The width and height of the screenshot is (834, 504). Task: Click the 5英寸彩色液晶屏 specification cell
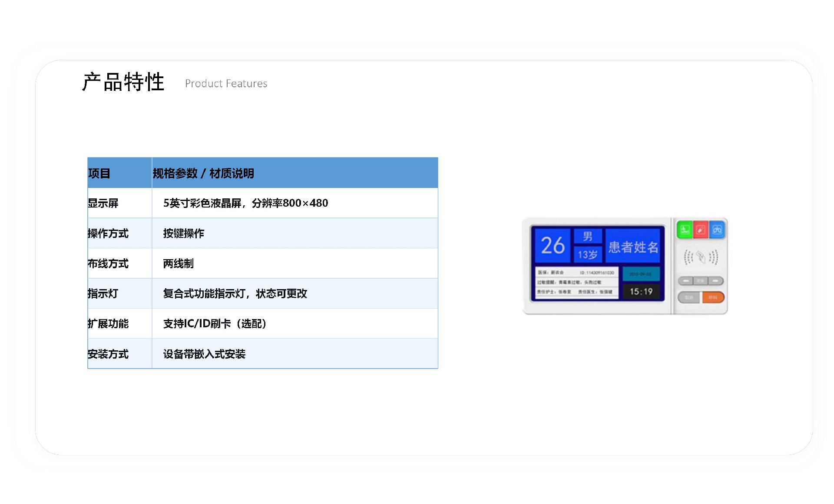(x=295, y=203)
